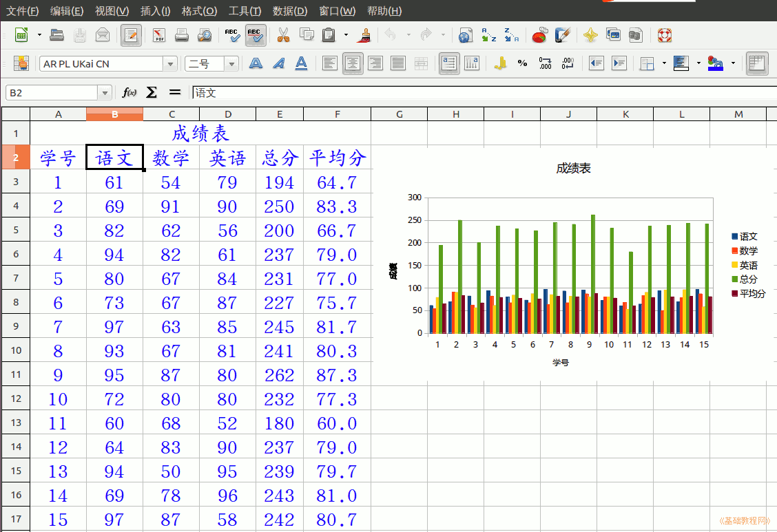This screenshot has width=777, height=532.
Task: Insert a hyperlink
Action: point(465,35)
